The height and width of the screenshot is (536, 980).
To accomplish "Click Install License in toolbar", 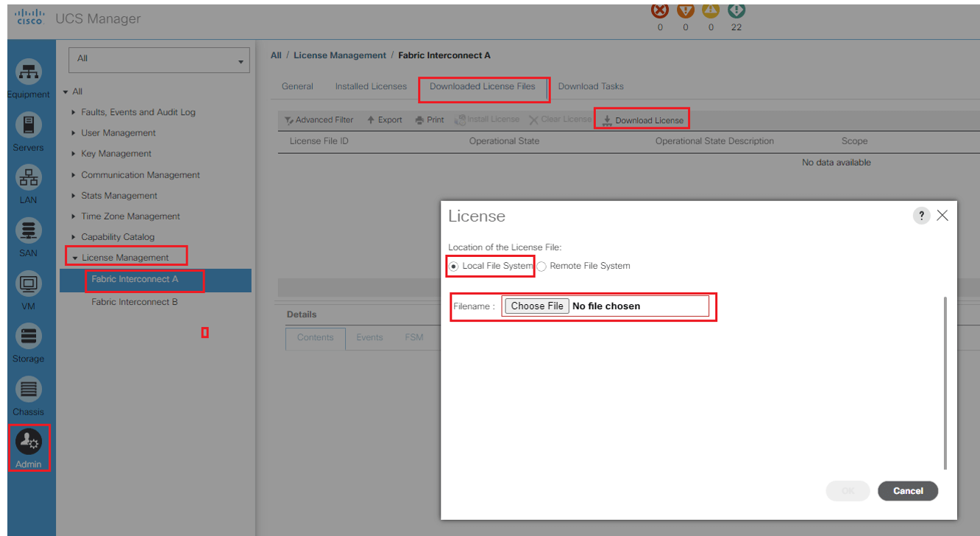I will coord(487,119).
